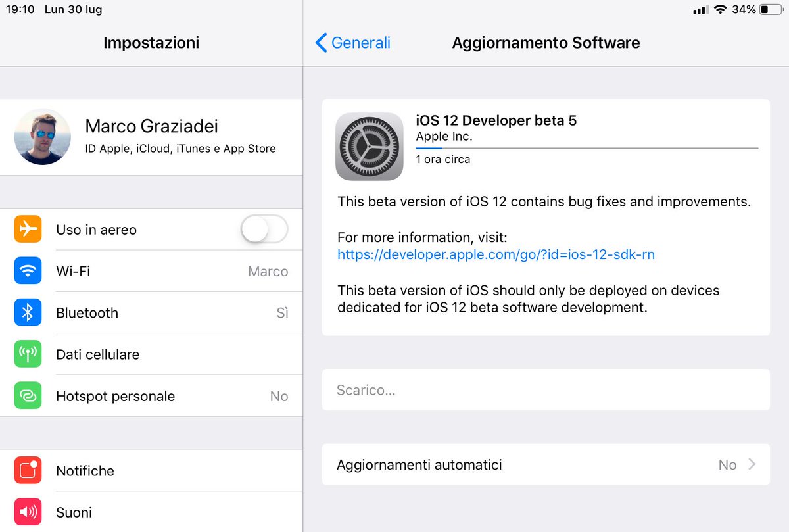The image size is (789, 532).
Task: Open Dati cellulare settings
Action: click(151, 354)
